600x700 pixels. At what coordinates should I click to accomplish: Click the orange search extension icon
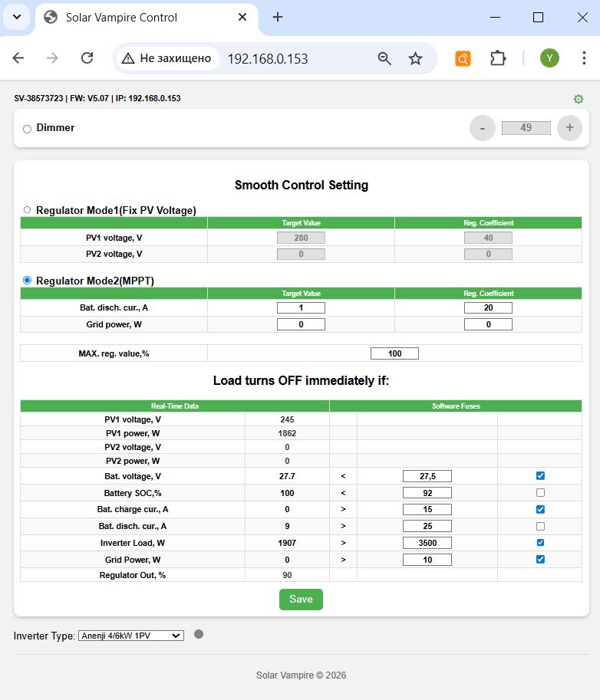tap(463, 58)
